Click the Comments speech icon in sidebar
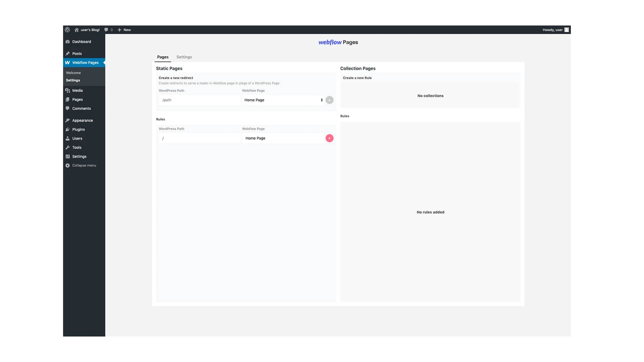Viewport: 644px width, 362px height. pos(67,109)
